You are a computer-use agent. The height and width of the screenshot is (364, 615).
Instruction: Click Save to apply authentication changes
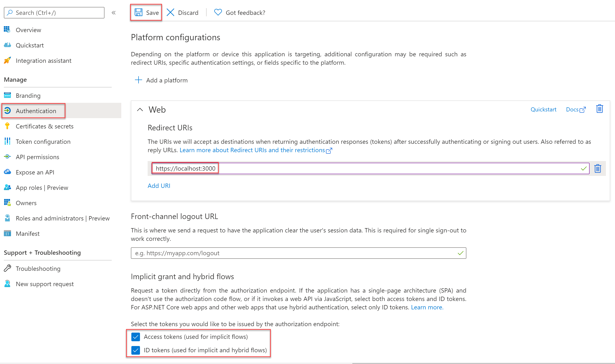tap(147, 12)
